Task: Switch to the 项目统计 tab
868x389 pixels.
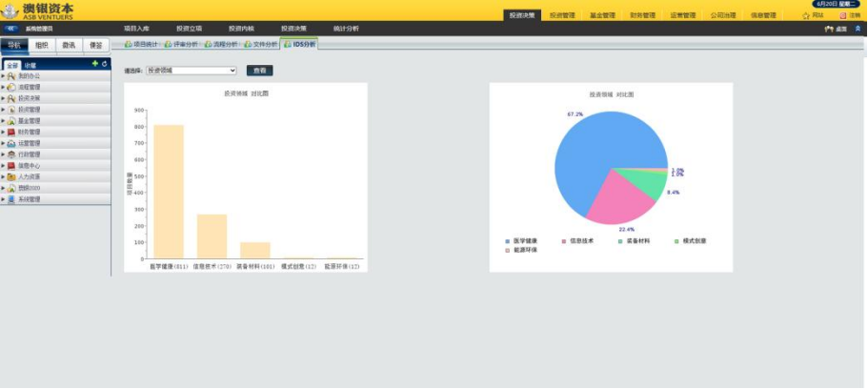Action: point(141,45)
